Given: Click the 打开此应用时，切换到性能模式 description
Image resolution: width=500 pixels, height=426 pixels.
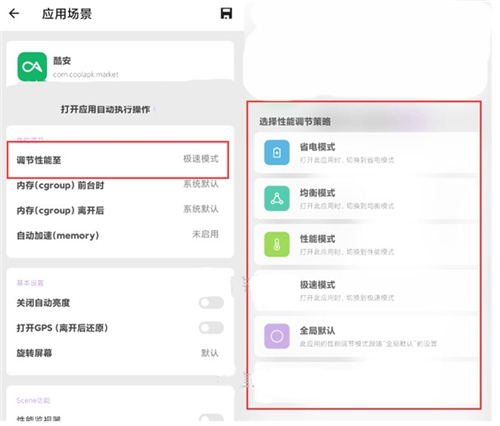Looking at the screenshot, I should [347, 252].
